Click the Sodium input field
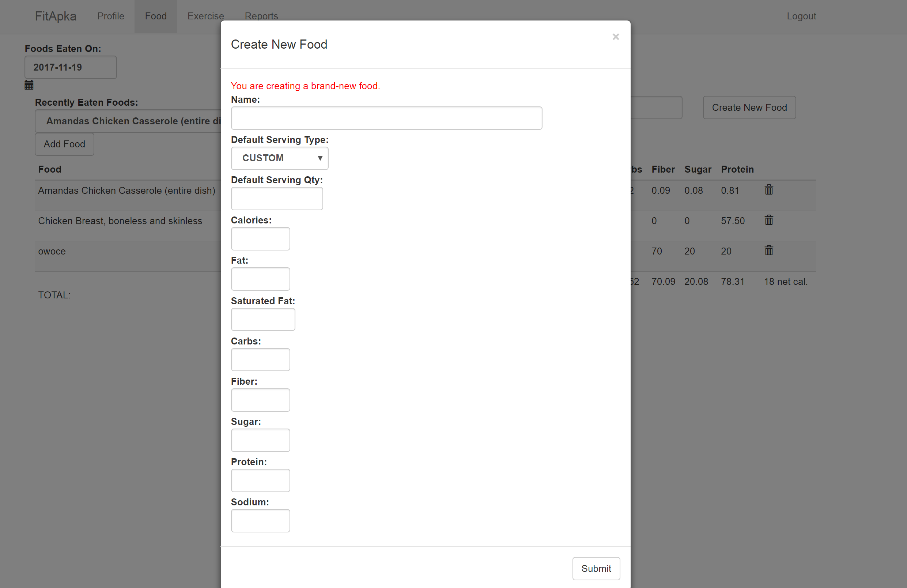The width and height of the screenshot is (907, 588). pyautogui.click(x=260, y=521)
